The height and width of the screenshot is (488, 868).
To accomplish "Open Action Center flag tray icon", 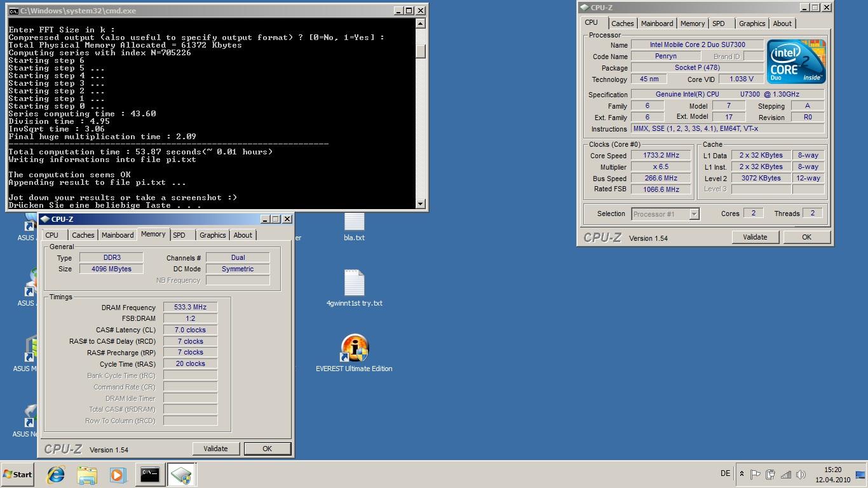I will click(756, 474).
